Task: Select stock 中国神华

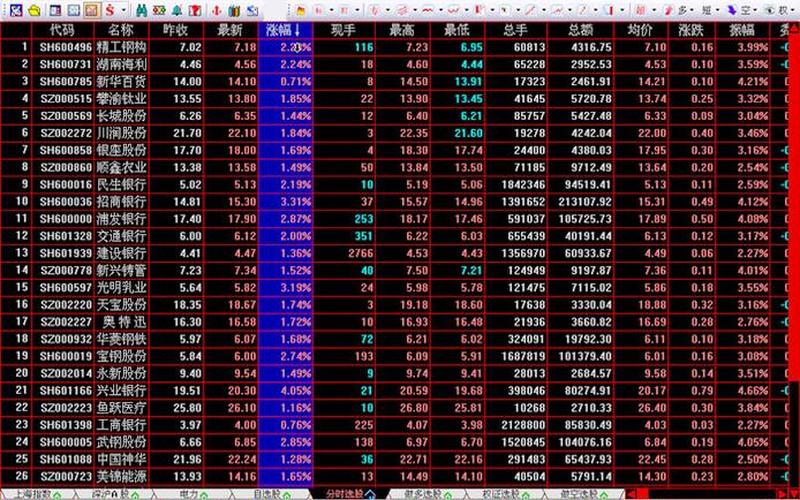Action: 121,459
